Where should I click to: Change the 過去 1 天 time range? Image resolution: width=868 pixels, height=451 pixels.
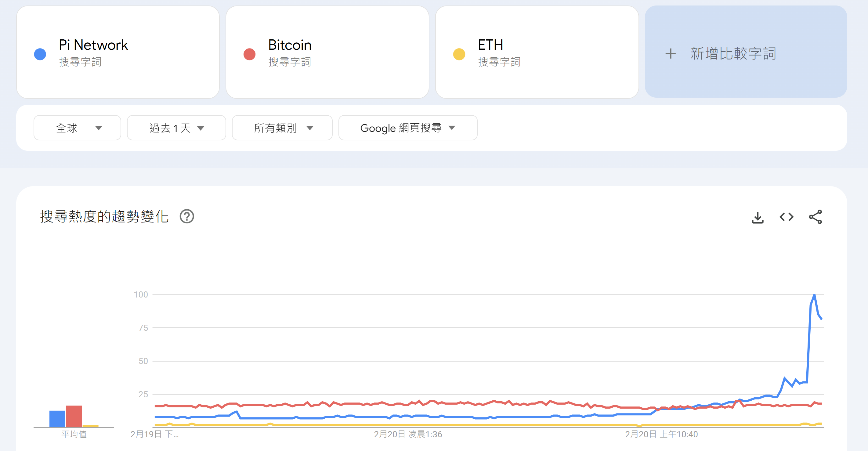tap(176, 128)
